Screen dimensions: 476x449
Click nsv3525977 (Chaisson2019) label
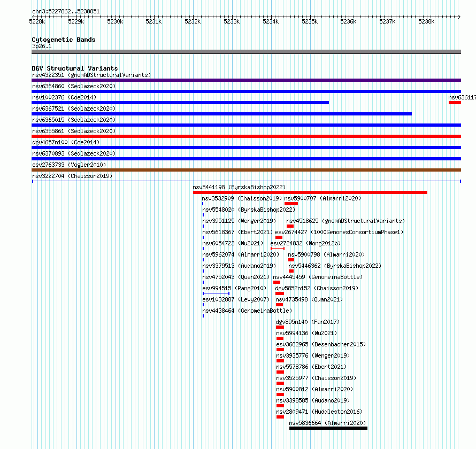click(x=316, y=378)
